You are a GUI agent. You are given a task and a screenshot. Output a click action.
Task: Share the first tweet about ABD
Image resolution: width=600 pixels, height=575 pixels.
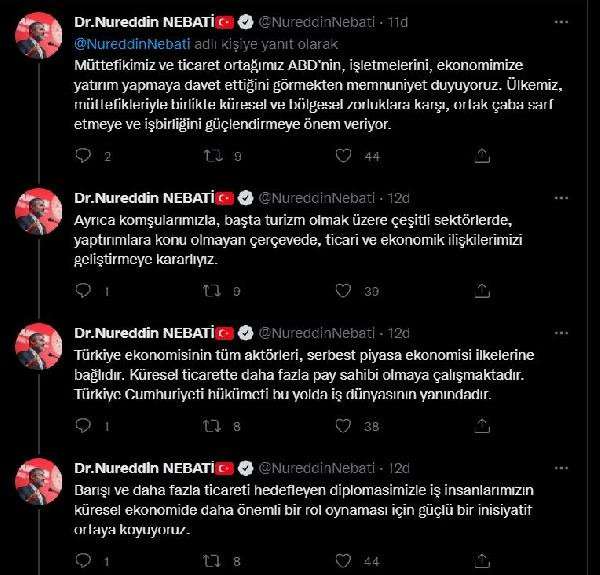coord(482,156)
